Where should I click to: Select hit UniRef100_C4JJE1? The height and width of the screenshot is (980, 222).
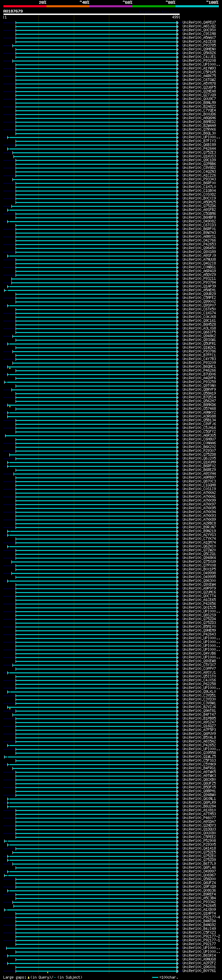point(199,57)
